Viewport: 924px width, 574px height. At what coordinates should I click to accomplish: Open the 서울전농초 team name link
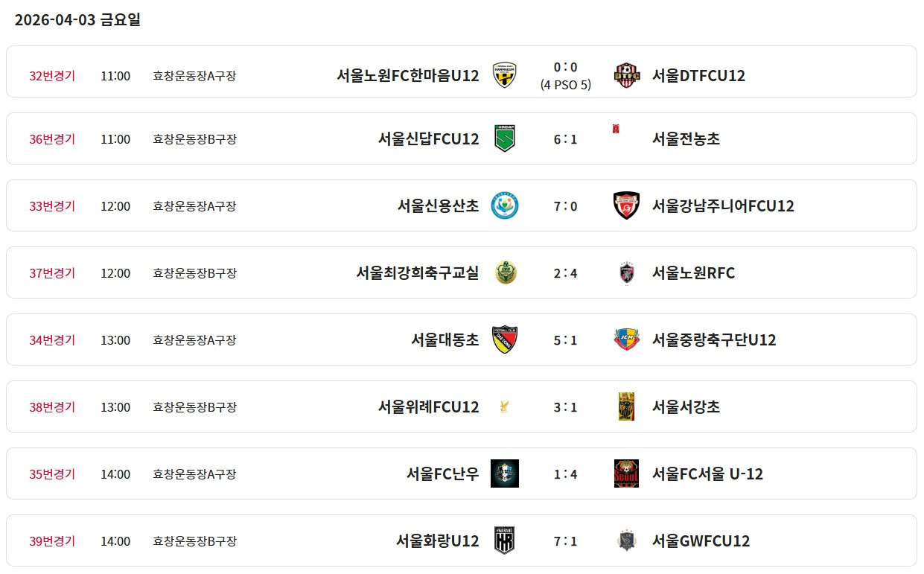686,139
